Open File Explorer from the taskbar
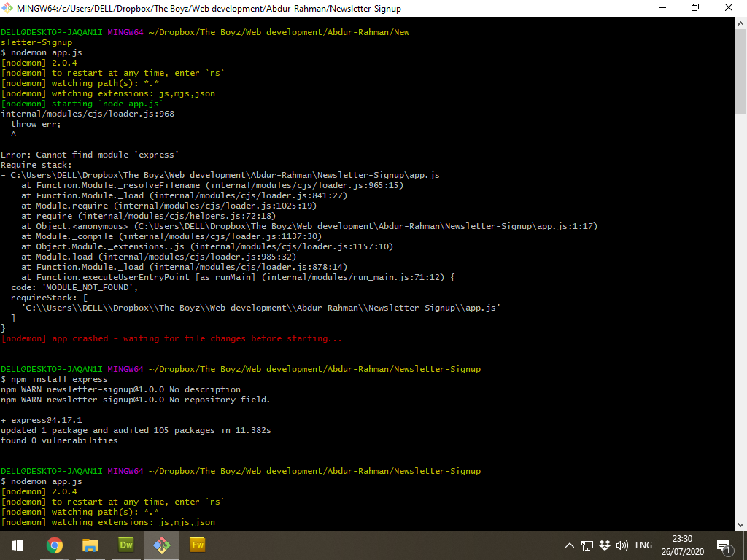Screen dimensions: 747x560 [x=90, y=544]
